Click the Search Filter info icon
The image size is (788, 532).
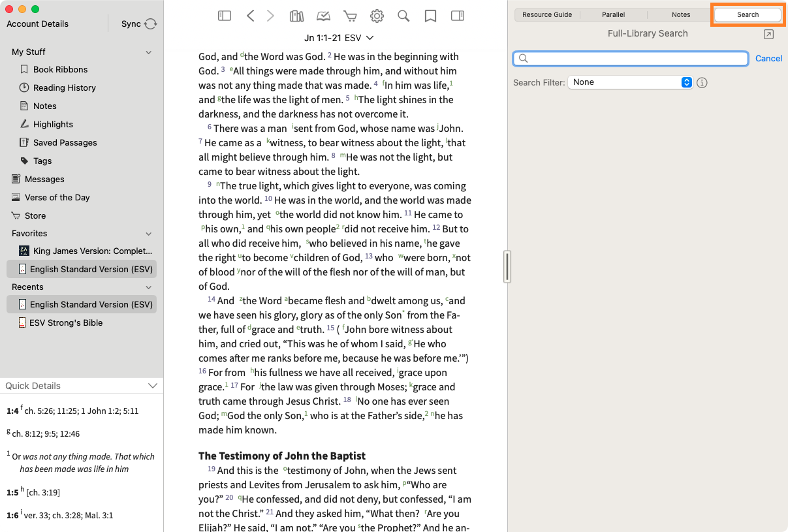click(x=702, y=83)
